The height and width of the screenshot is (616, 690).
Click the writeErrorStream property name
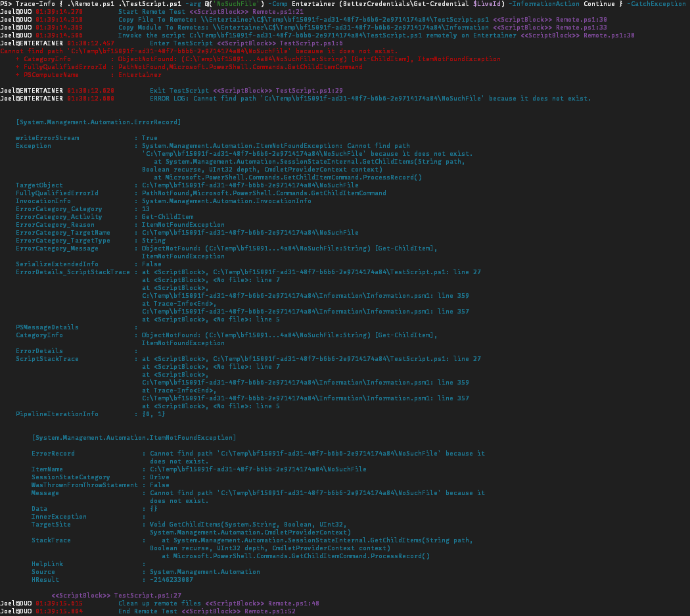coord(47,138)
